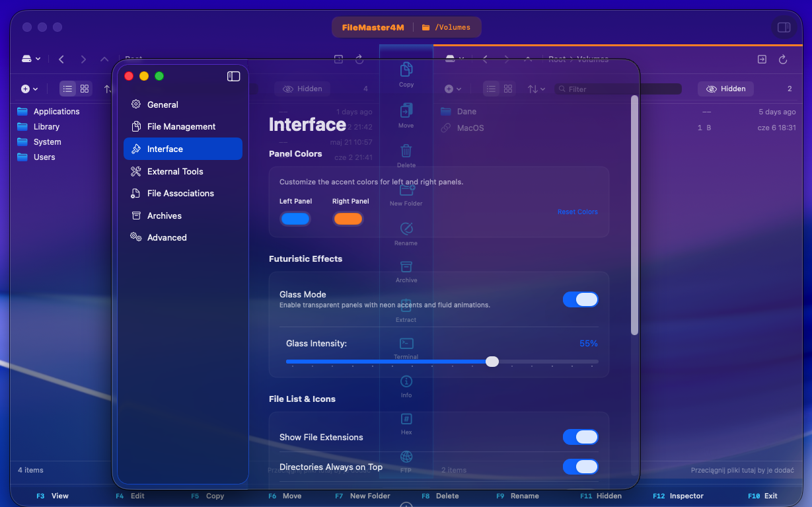Click the Copy icon in center toolbar
The width and height of the screenshot is (812, 507).
click(406, 69)
